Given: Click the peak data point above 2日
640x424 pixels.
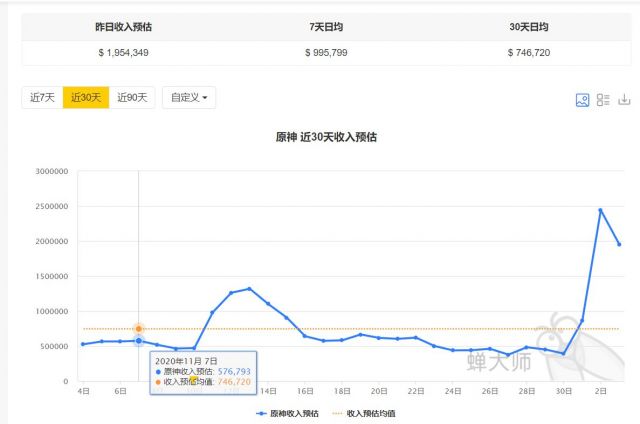Looking at the screenshot, I should tap(600, 211).
